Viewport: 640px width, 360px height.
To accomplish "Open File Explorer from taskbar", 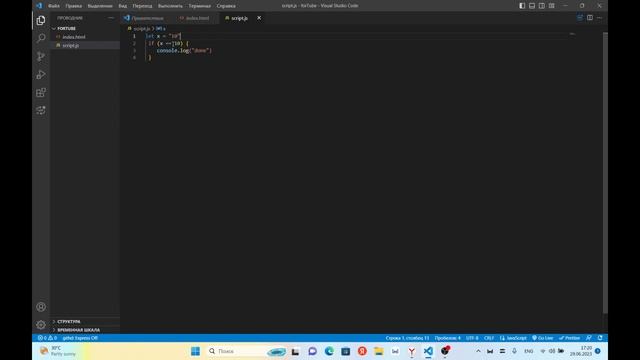I will click(378, 351).
